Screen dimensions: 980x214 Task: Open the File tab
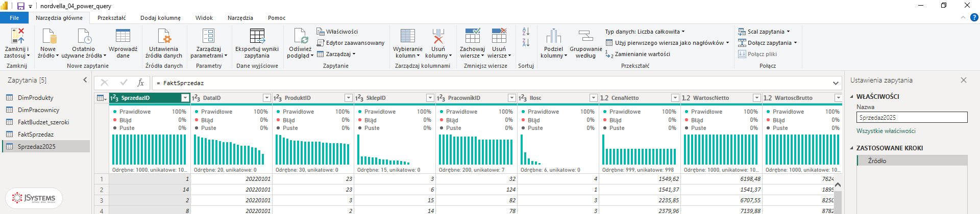(x=14, y=18)
